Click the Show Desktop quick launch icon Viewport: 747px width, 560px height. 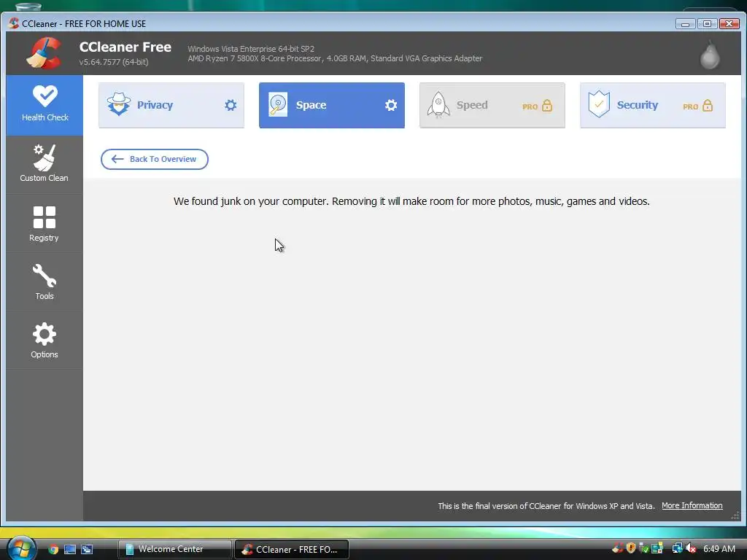(70, 549)
